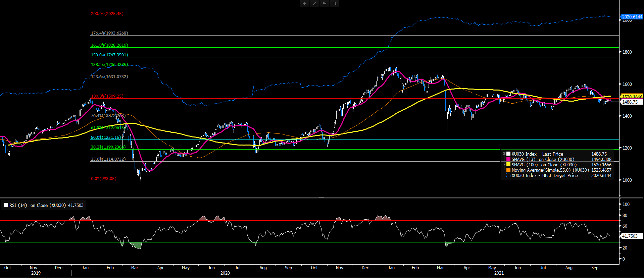The image size is (644, 278).
Task: Click the white RSI (14) legend swatch
Action: coord(6,205)
